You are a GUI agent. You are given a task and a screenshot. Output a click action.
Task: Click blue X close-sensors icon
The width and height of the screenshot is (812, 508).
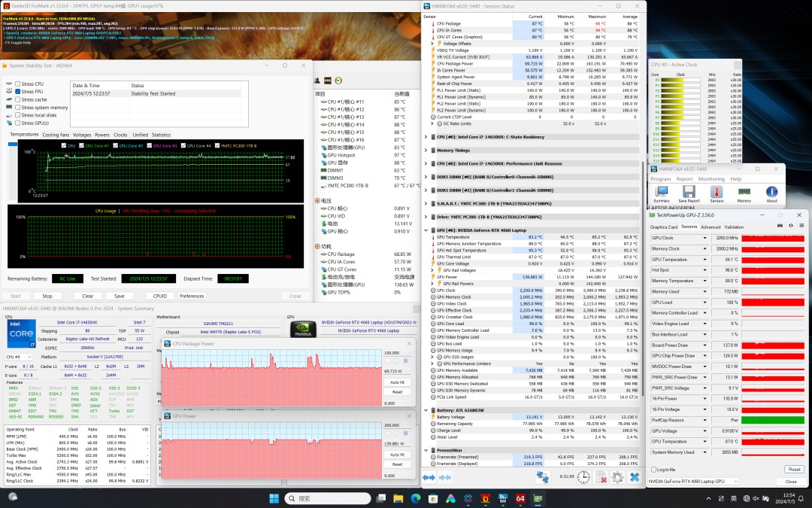tap(635, 477)
